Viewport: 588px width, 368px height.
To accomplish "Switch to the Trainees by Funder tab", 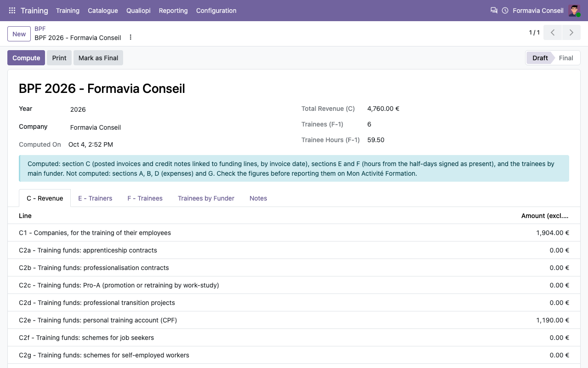I will (x=206, y=198).
